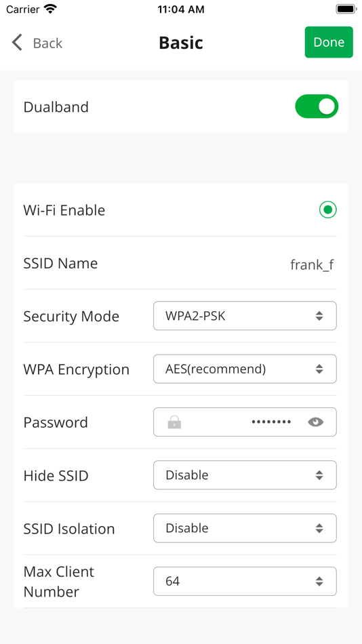Click WPA Encryption up-down arrows icon
Viewport: 362px width, 644px height.
click(319, 369)
